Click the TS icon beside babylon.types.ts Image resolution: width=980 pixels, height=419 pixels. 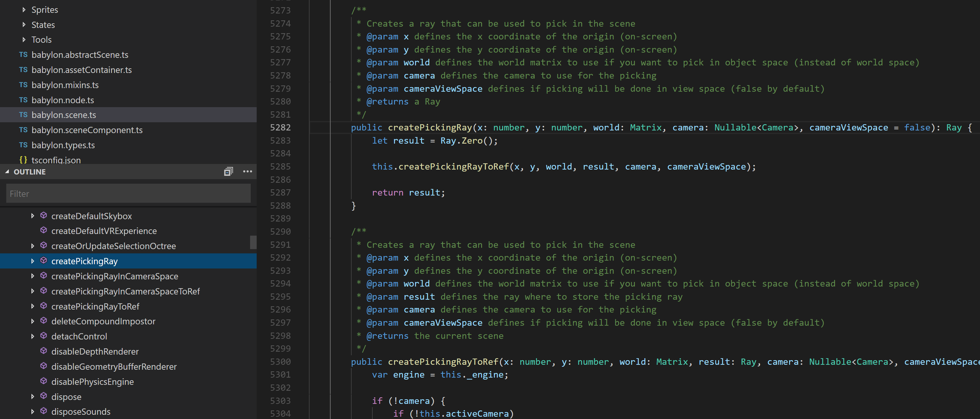tap(23, 145)
